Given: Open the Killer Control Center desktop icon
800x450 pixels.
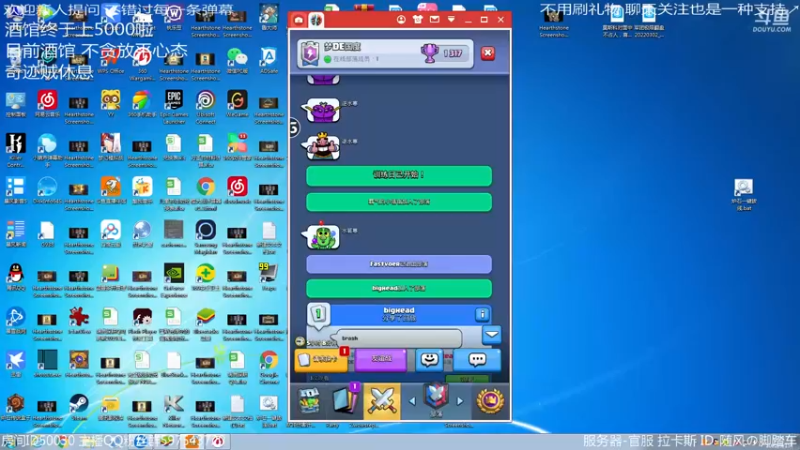Looking at the screenshot, I should [x=16, y=149].
